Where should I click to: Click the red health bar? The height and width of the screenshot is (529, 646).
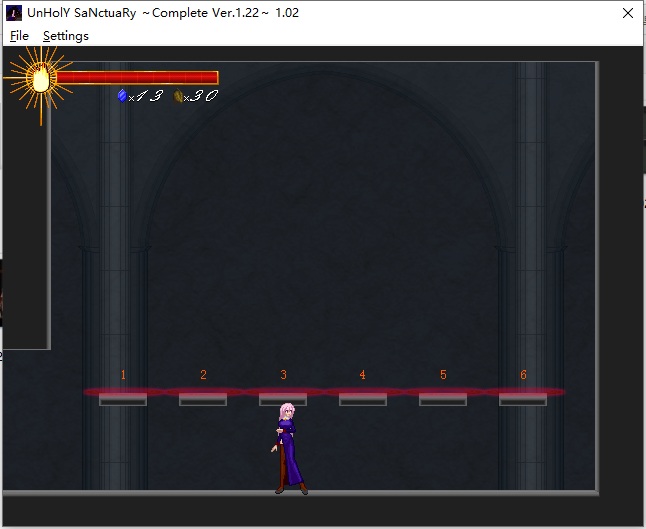[137, 77]
